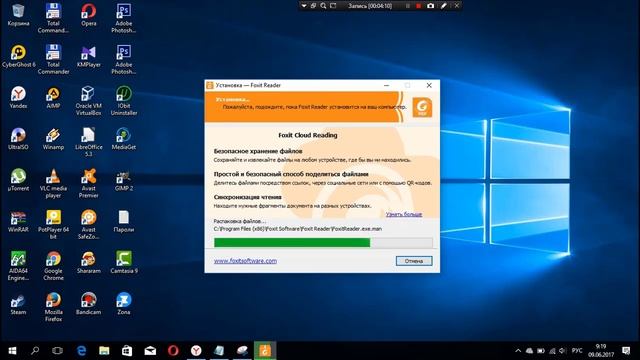The image size is (640, 360).
Task: Expand the recorder toolbar dropdown arrow
Action: 304,6
